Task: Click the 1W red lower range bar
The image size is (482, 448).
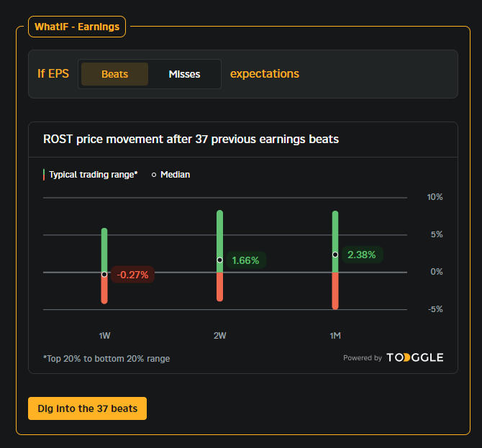Action: click(104, 288)
